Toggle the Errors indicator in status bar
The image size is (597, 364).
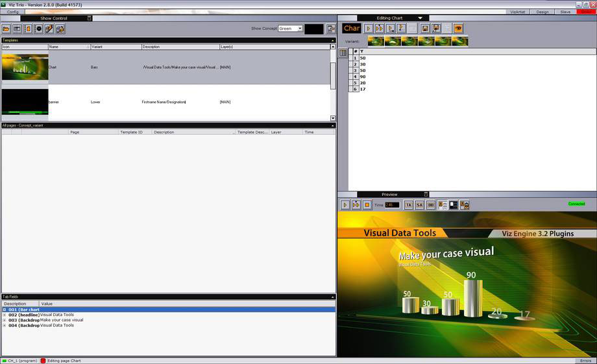coord(585,360)
